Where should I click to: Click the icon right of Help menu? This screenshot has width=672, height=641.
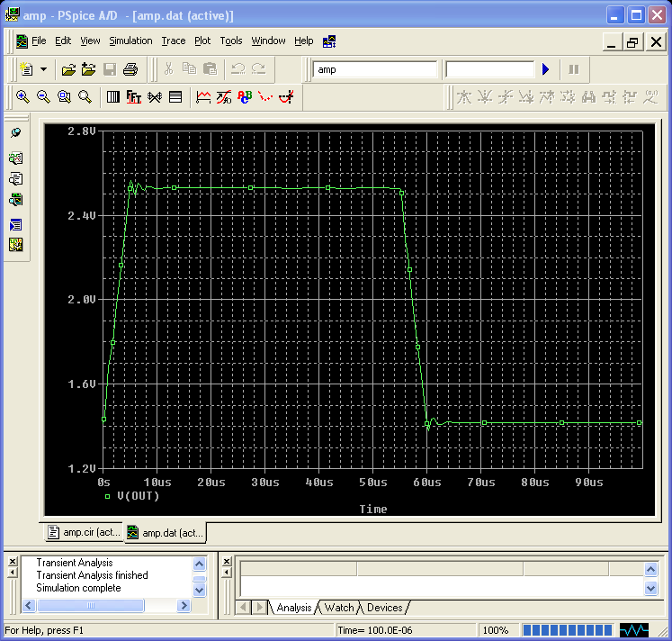pyautogui.click(x=329, y=41)
